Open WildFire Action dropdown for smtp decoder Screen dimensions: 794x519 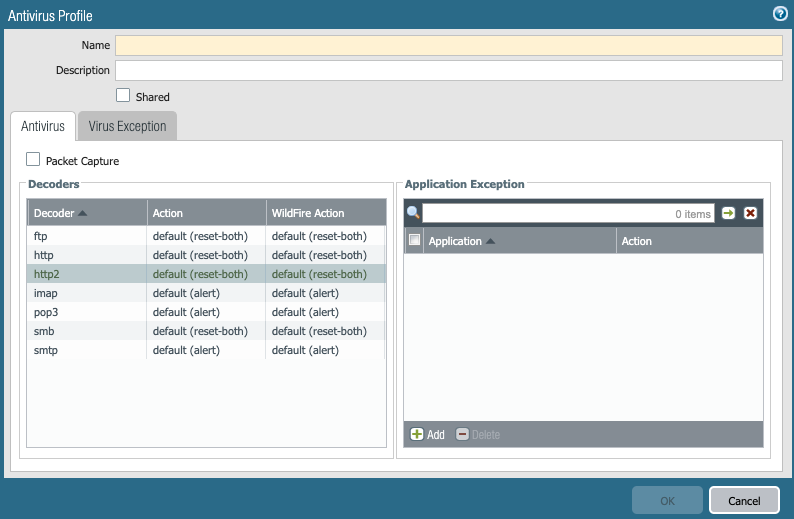[x=325, y=350]
